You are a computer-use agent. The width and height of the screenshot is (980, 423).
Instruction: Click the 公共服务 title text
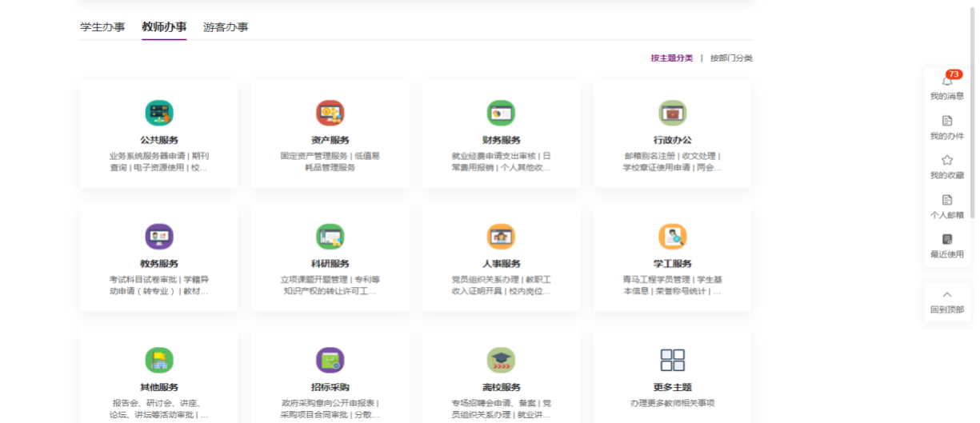pos(158,140)
